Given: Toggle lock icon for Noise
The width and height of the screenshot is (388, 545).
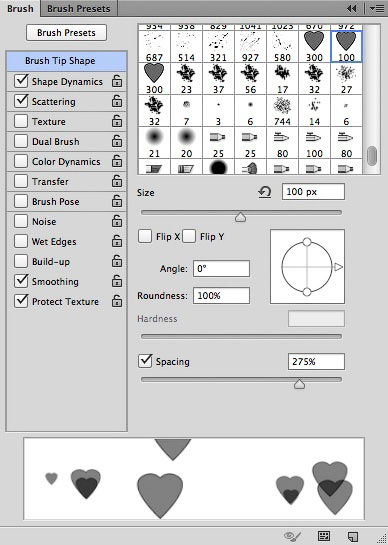Looking at the screenshot, I should tap(117, 221).
